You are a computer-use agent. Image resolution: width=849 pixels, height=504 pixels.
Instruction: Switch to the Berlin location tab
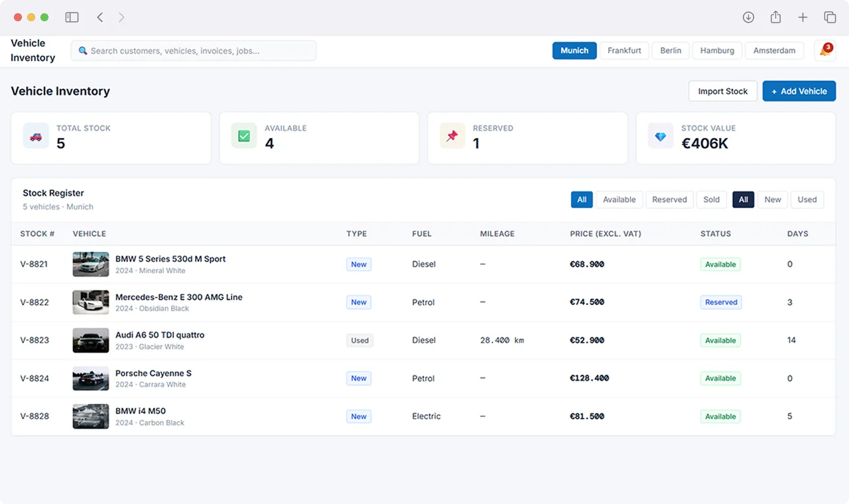pyautogui.click(x=671, y=50)
